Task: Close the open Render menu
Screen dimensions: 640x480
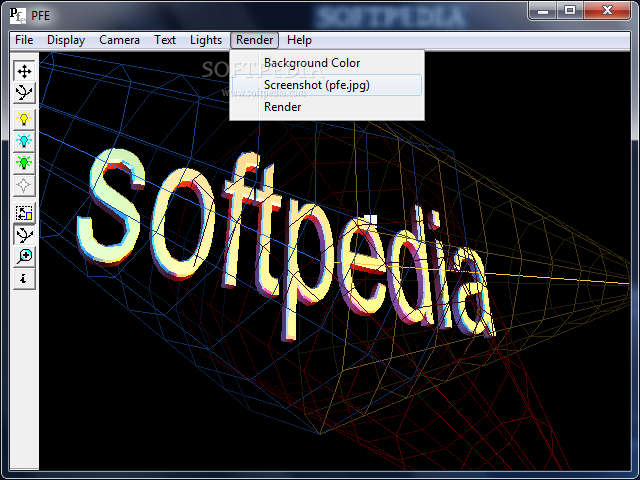Action: (x=254, y=40)
